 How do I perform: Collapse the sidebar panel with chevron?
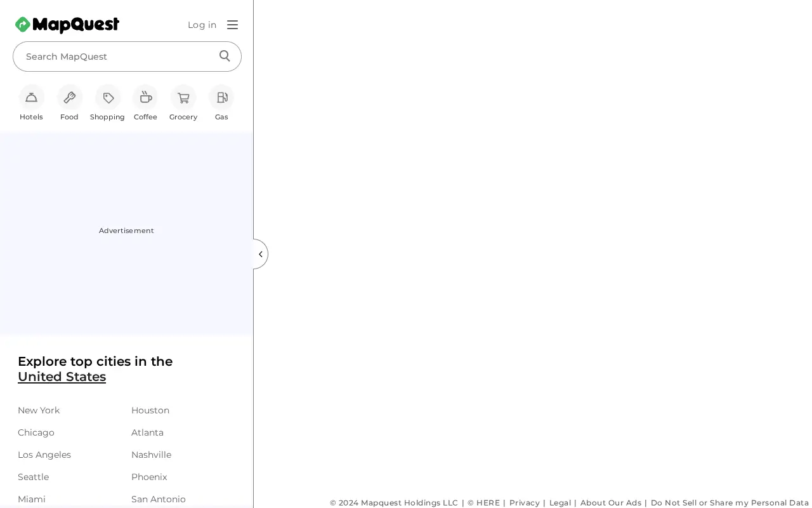(260, 254)
